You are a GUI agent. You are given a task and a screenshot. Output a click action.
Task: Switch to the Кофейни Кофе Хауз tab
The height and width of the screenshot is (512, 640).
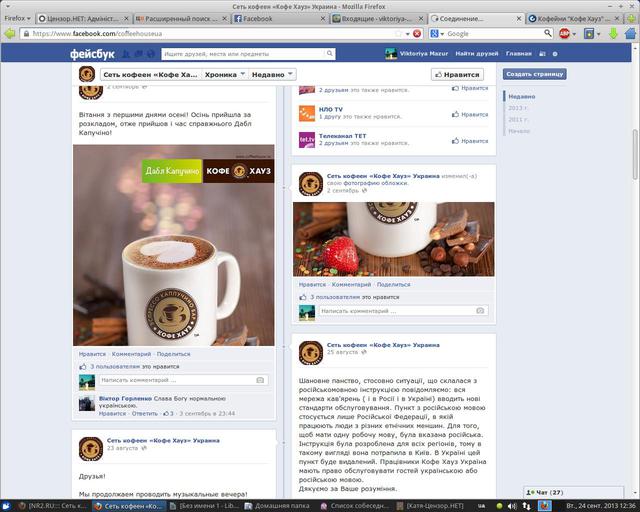pyautogui.click(x=574, y=19)
